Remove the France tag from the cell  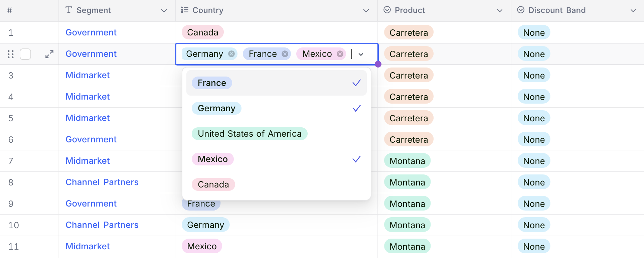click(x=285, y=54)
